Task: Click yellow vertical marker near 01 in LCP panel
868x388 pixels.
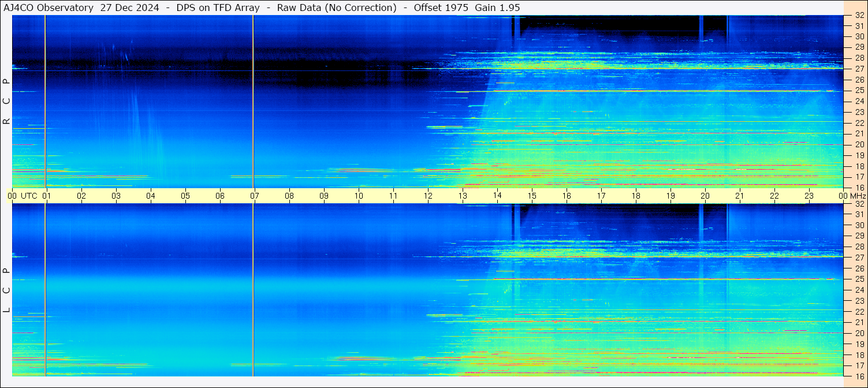Action: [45, 290]
